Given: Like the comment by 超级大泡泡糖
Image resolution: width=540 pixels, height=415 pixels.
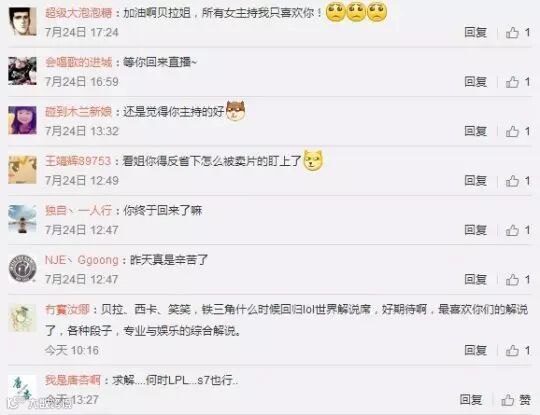Looking at the screenshot, I should [x=518, y=32].
